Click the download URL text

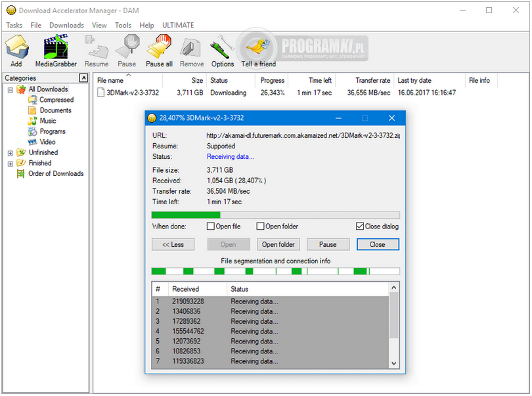[303, 135]
